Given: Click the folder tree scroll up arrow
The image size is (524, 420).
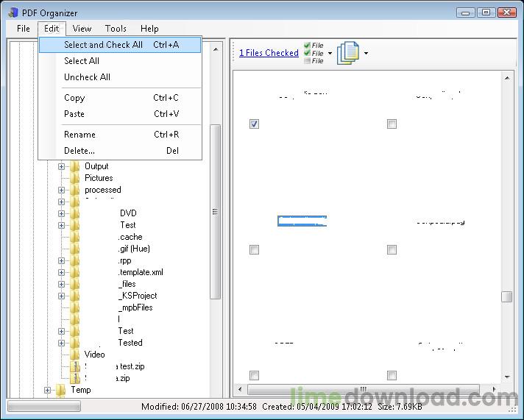Looking at the screenshot, I should click(216, 49).
